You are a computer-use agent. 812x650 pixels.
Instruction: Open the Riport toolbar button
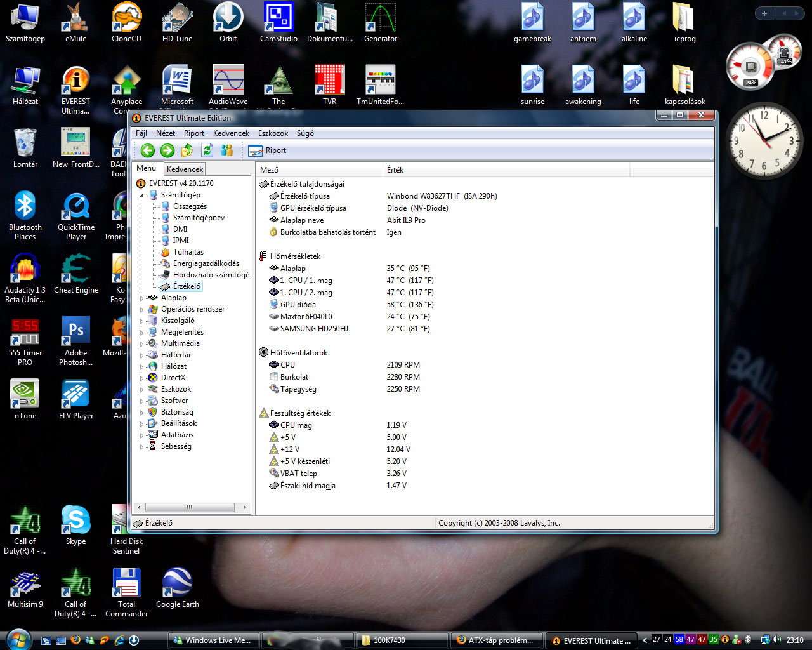[x=268, y=150]
